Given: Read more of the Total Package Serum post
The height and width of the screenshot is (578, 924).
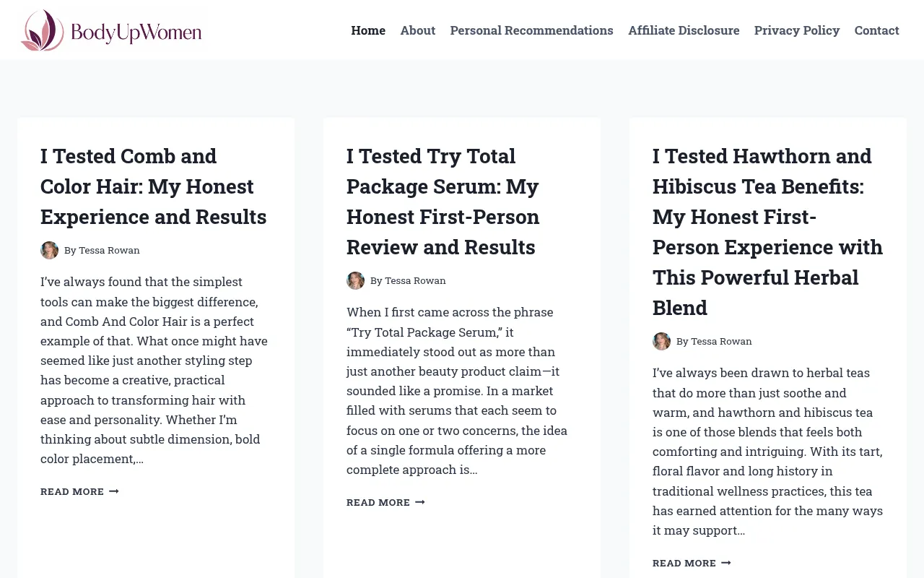Looking at the screenshot, I should 385,502.
